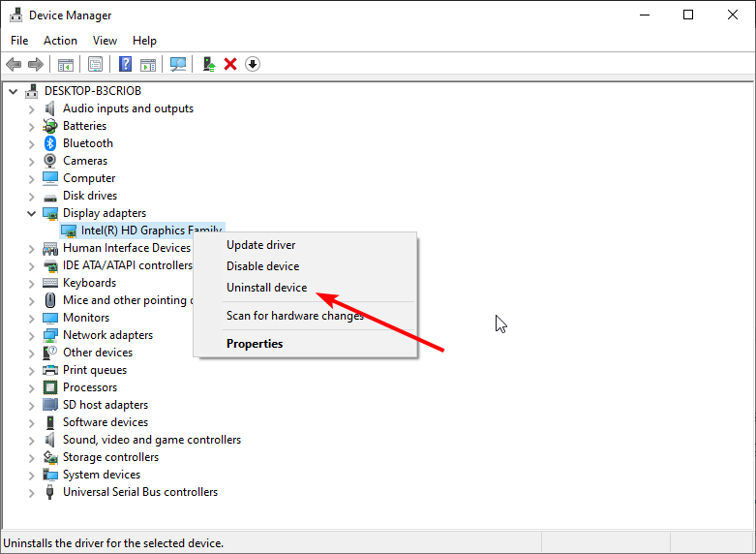Select the Disk drives tree label
This screenshot has height=554, width=756.
[90, 196]
